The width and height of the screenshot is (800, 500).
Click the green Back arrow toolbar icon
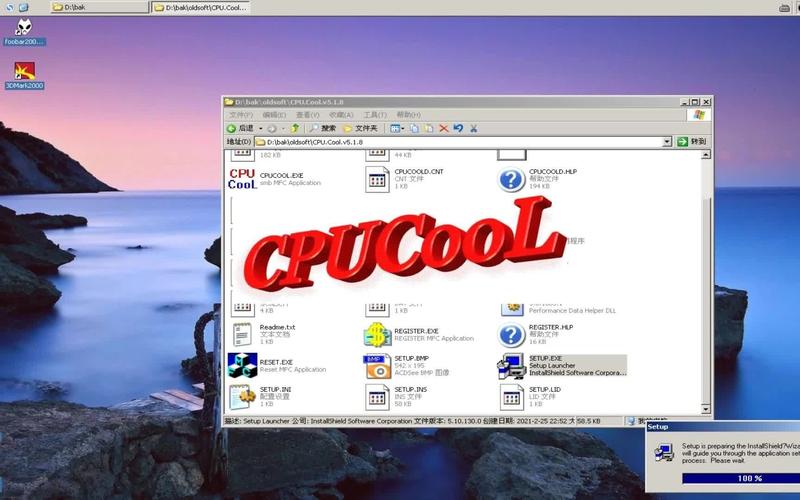pos(231,129)
